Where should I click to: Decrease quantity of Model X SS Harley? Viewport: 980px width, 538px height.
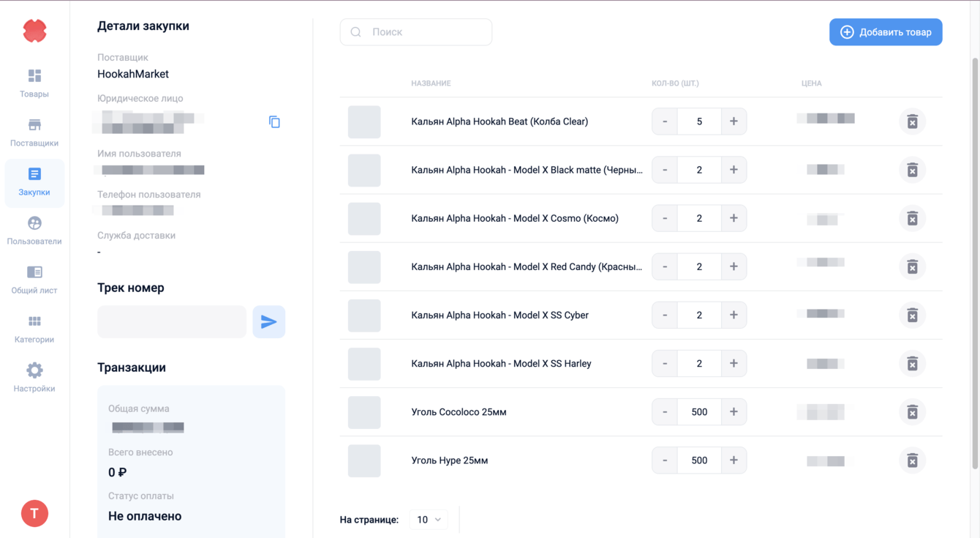coord(665,364)
